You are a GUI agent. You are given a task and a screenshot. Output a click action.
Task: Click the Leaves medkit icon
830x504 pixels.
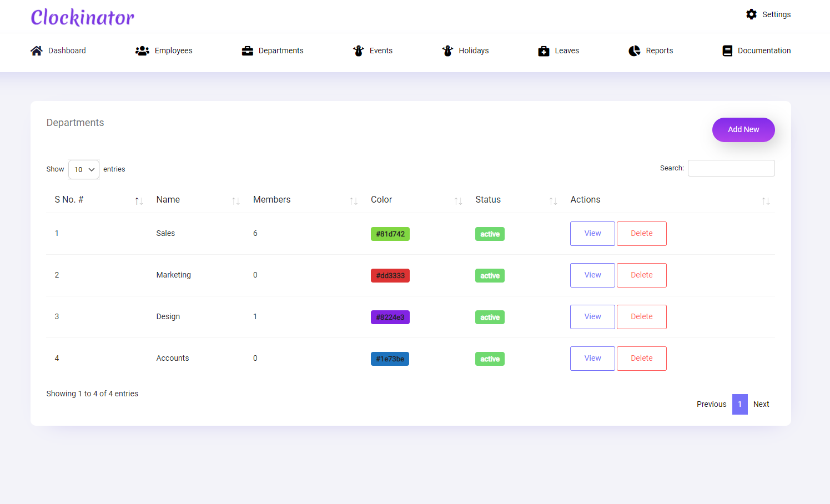[544, 51]
